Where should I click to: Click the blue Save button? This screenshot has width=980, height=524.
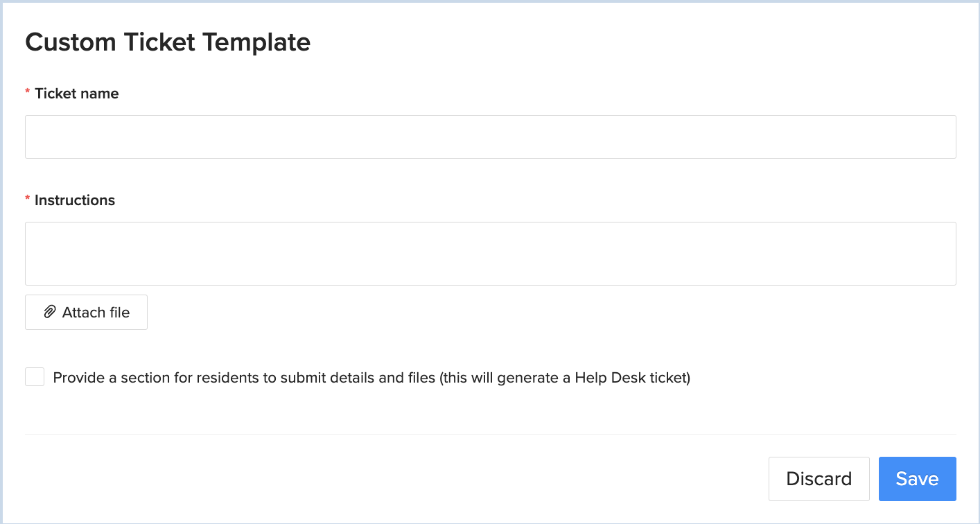pos(918,479)
